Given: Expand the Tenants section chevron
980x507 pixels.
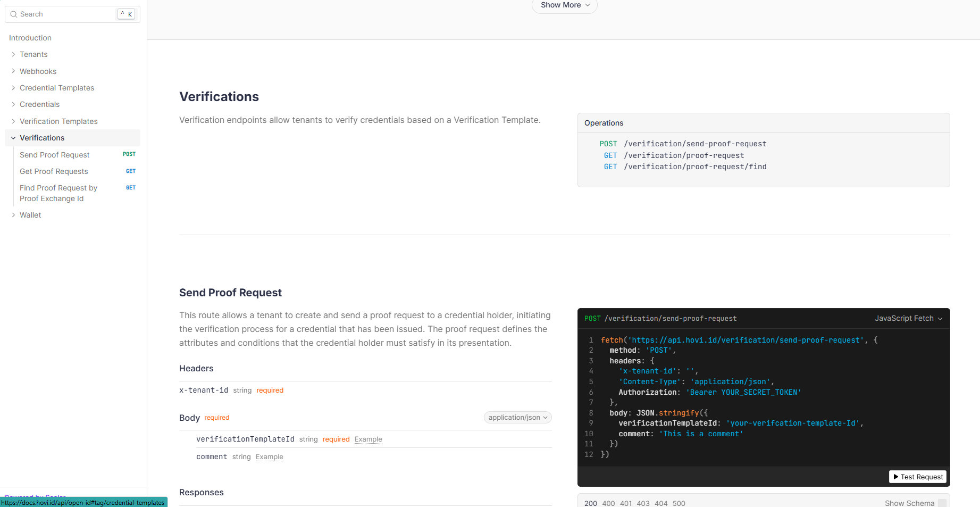Looking at the screenshot, I should [13, 54].
